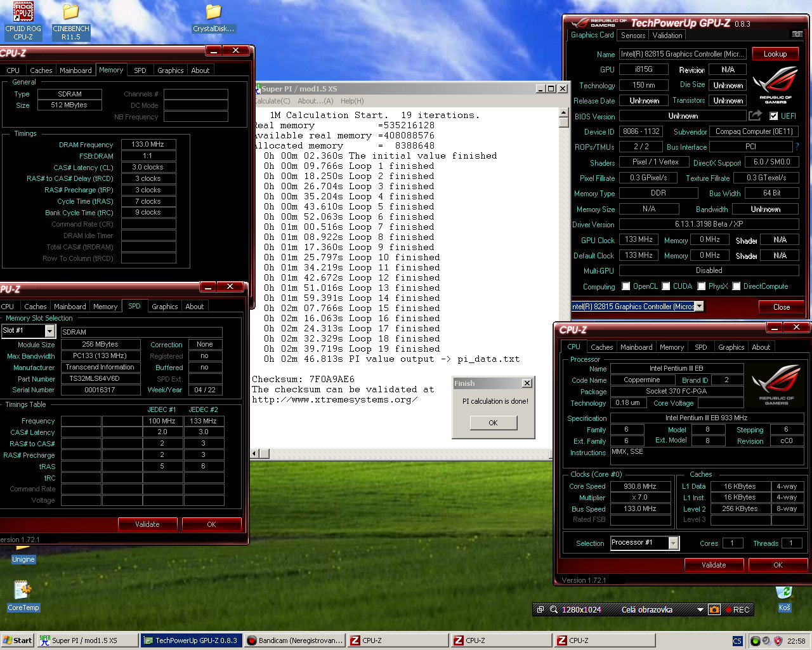Switch to Validation tab in GPU-Z
The height and width of the screenshot is (650, 812).
pos(667,36)
